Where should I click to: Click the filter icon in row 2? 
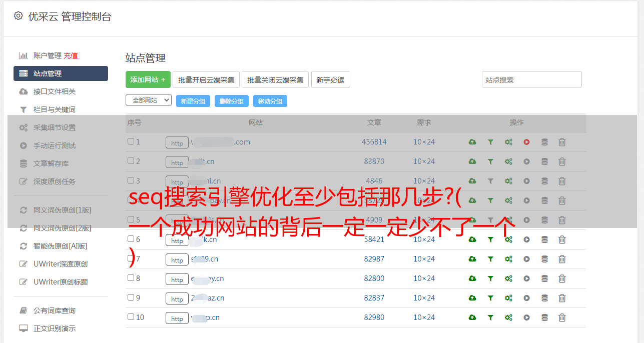click(490, 161)
